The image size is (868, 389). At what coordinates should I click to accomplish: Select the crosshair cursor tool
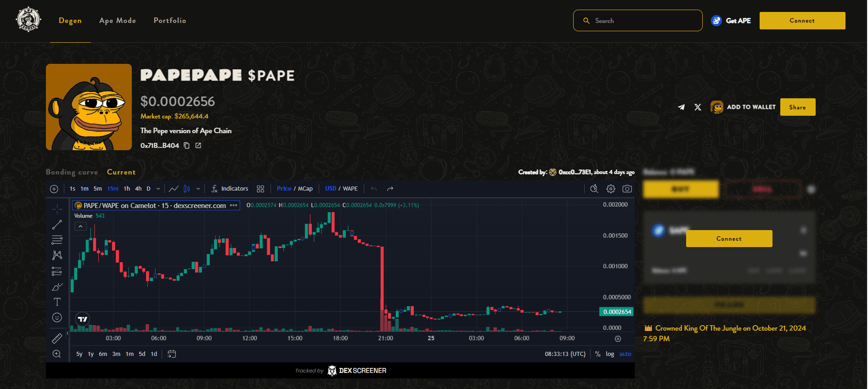pos(57,209)
